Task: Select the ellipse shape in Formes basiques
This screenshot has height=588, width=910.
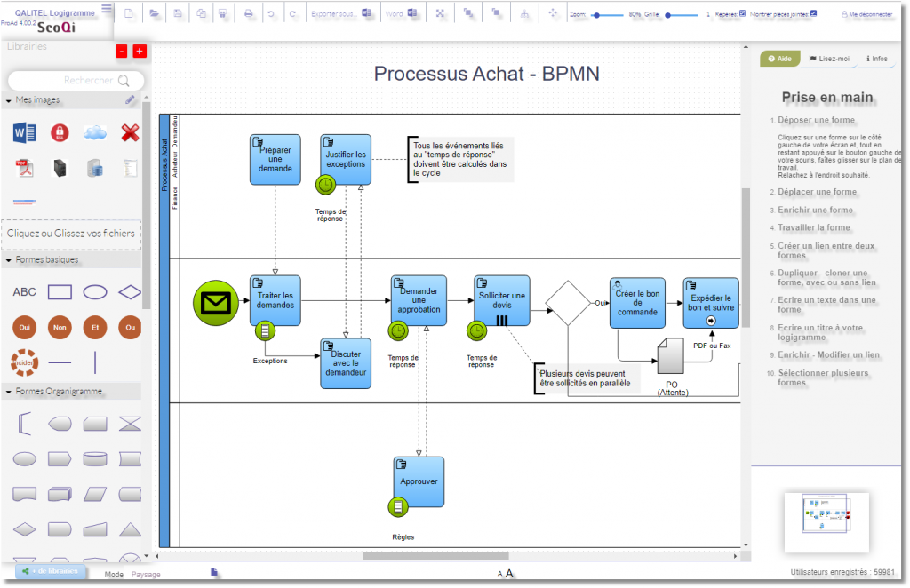Action: [x=95, y=291]
